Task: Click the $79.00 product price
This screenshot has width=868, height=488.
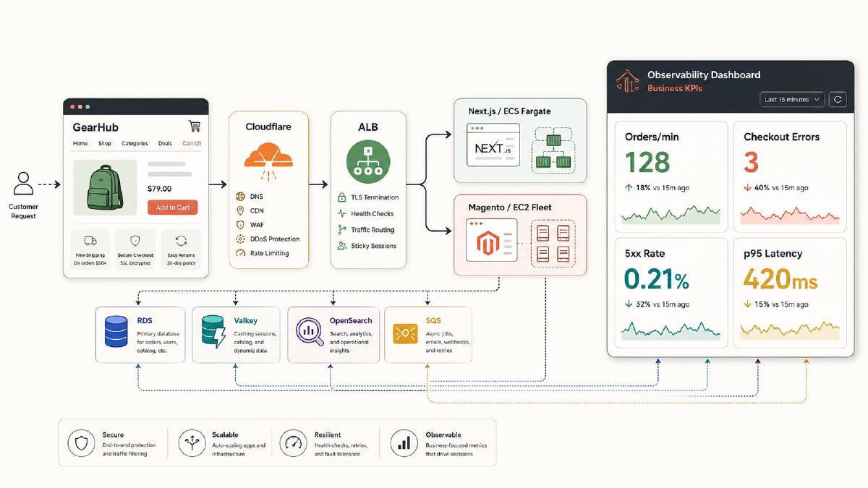Action: (159, 189)
